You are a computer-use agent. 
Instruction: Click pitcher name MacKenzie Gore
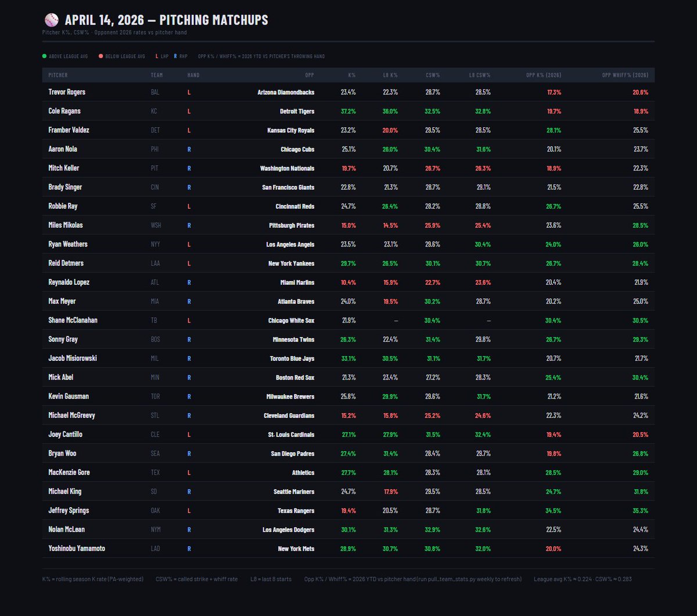click(x=69, y=472)
